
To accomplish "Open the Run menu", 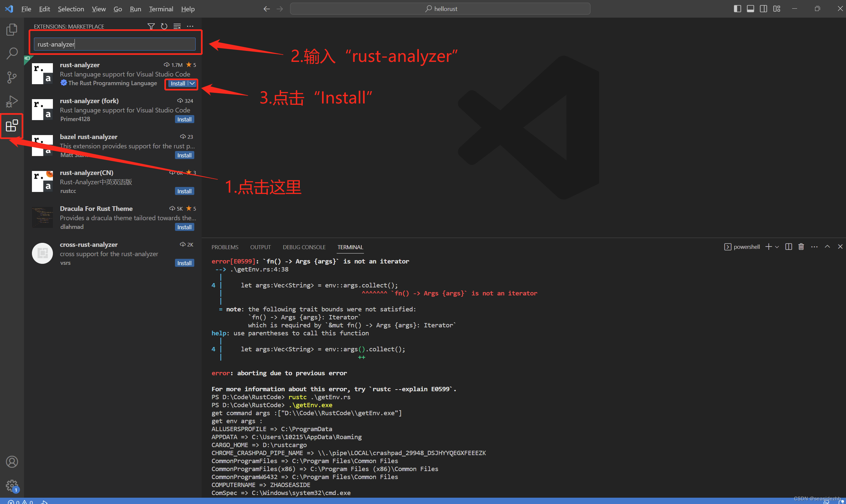I will point(135,9).
